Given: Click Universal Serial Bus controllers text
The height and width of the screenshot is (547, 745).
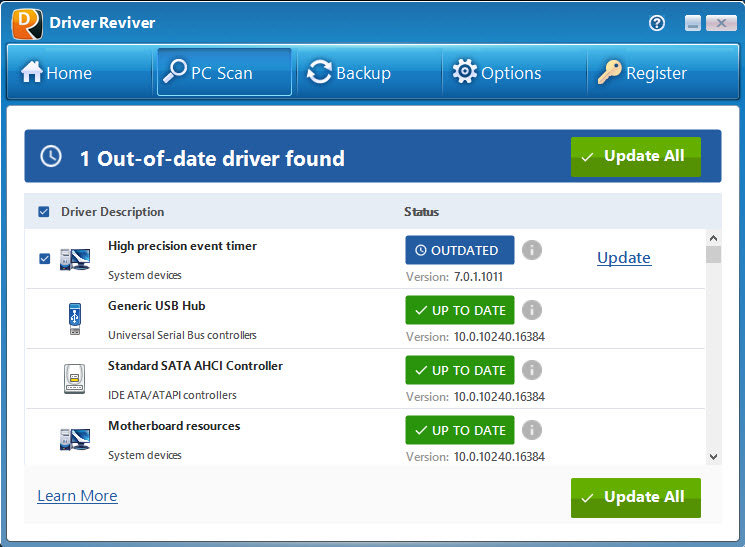Looking at the screenshot, I should [182, 335].
